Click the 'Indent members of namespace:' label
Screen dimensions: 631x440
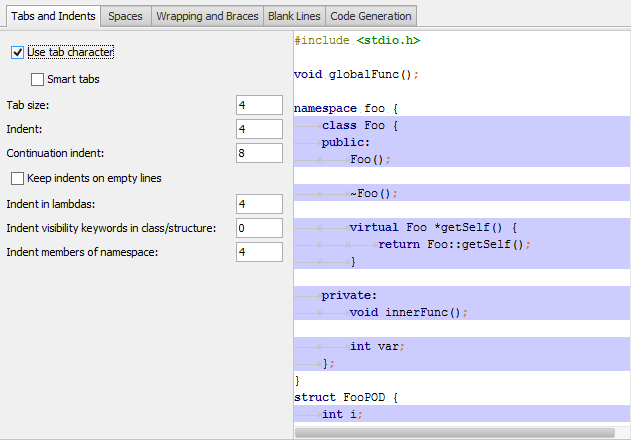82,252
